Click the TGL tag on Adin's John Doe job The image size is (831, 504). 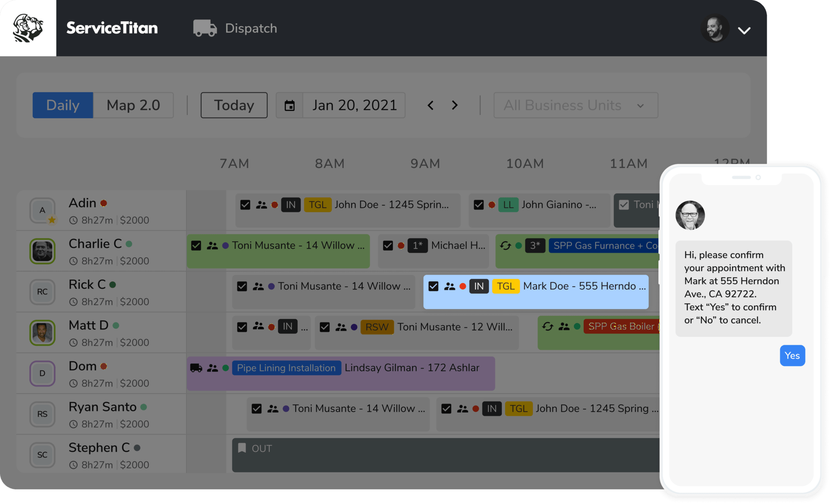(318, 204)
